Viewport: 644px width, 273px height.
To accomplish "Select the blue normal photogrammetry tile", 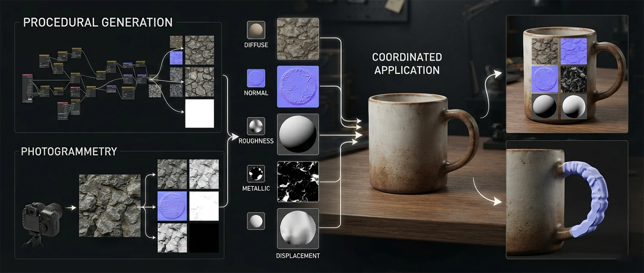I will coord(172,206).
